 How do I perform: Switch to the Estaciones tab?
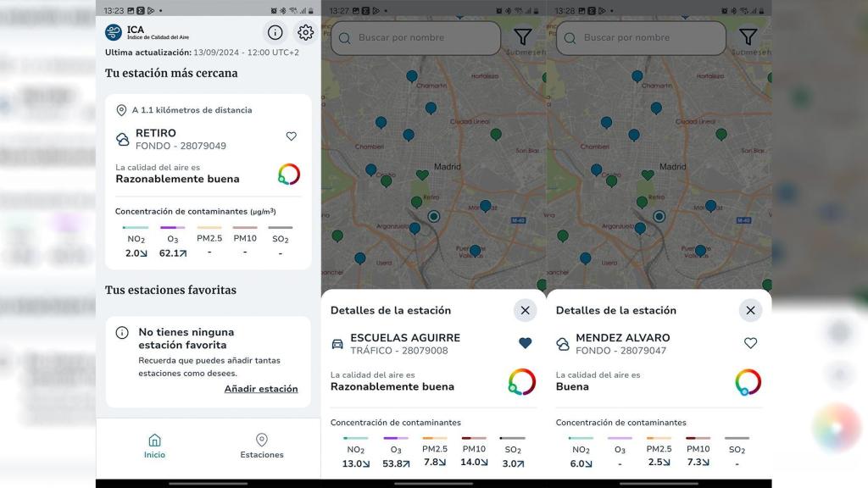click(262, 447)
